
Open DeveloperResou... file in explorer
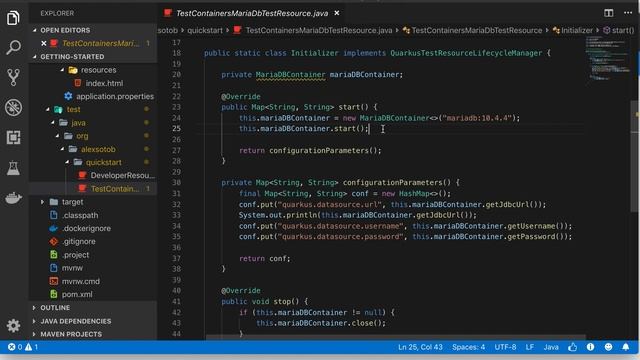point(122,176)
